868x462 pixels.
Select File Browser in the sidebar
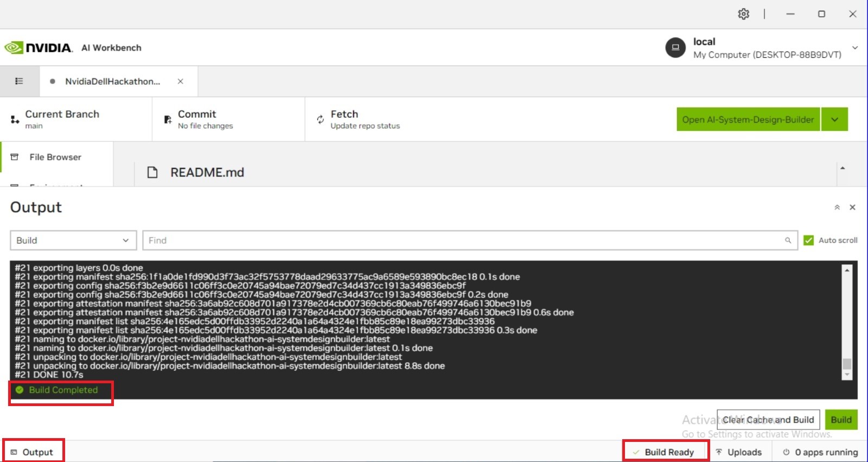click(x=55, y=157)
